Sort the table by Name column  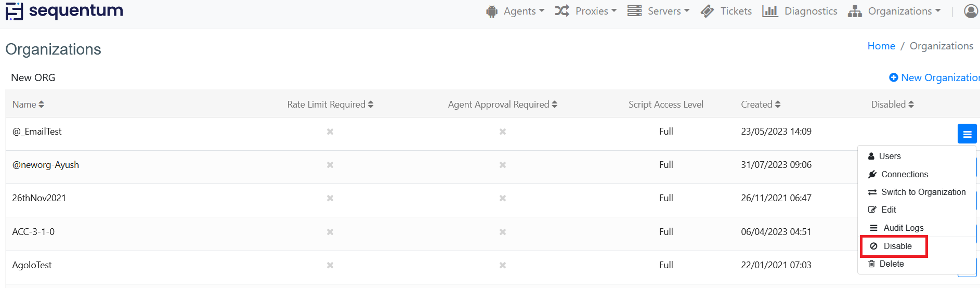(x=28, y=104)
